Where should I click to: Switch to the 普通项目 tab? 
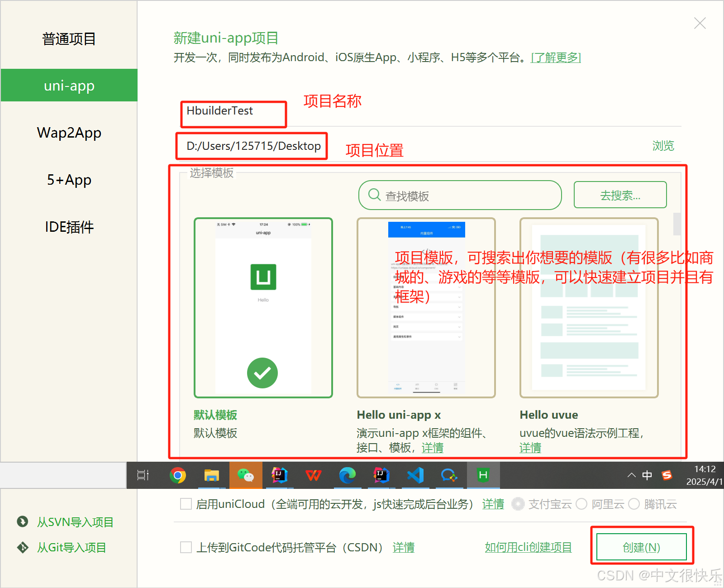pyautogui.click(x=68, y=39)
